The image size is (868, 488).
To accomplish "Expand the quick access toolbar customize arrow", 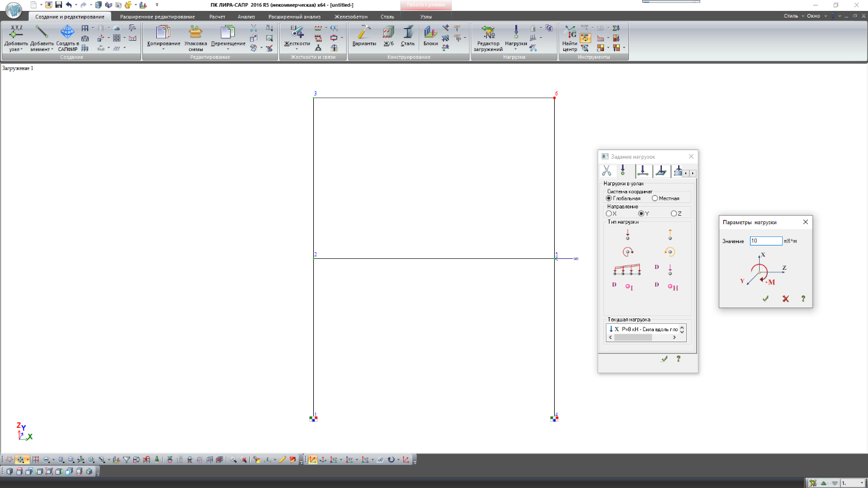I will 157,5.
